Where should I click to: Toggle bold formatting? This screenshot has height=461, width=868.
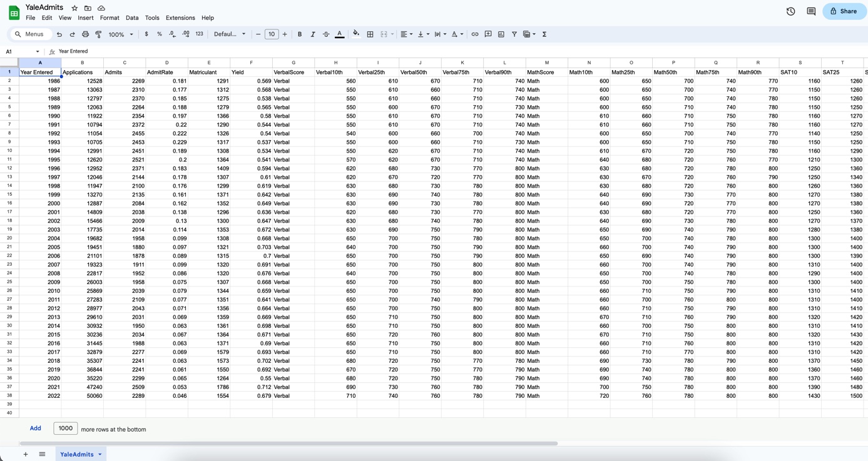tap(299, 34)
